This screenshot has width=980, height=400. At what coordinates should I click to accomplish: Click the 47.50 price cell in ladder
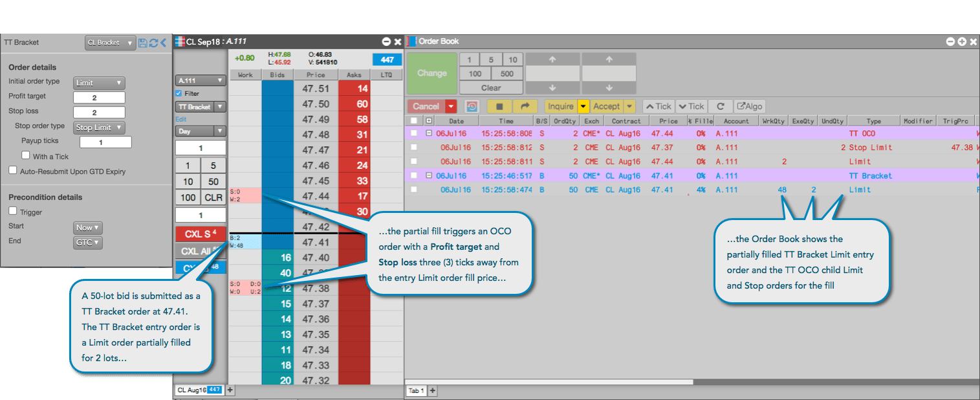[316, 104]
